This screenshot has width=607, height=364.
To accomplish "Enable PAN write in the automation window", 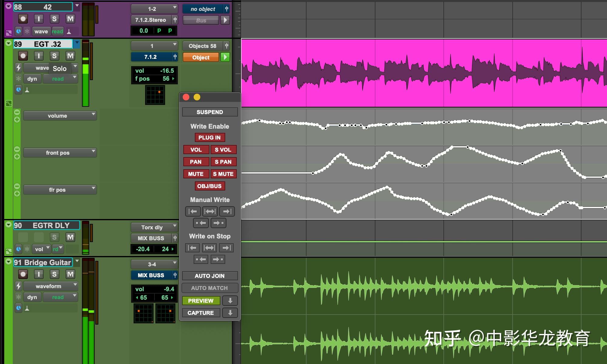I will pyautogui.click(x=196, y=162).
